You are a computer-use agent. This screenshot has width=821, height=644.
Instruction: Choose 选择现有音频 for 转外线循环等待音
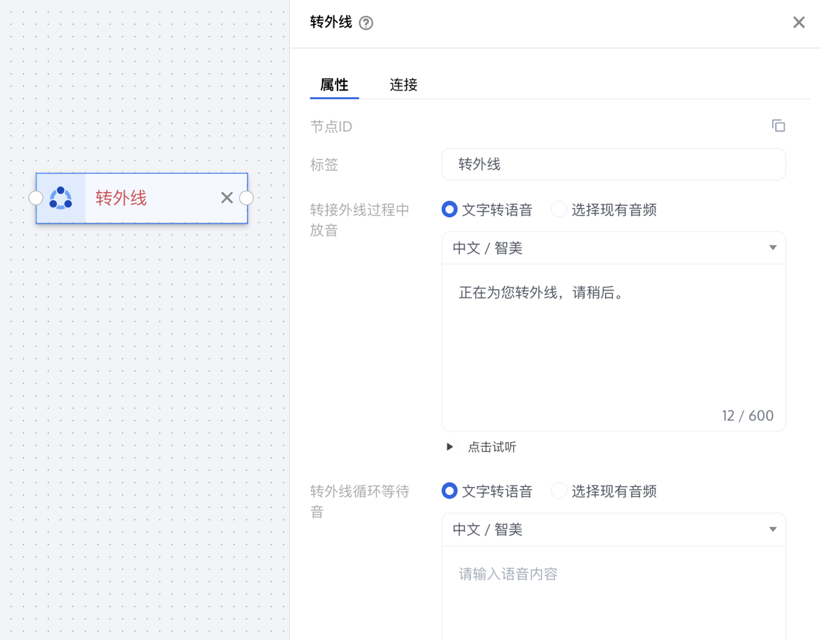[559, 491]
